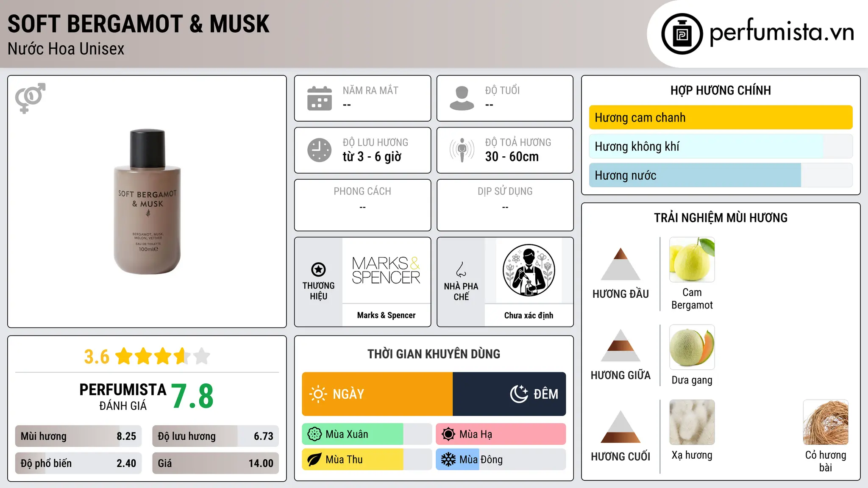868x488 pixels.
Task: Click the Hương nước accord bar
Action: click(x=721, y=175)
